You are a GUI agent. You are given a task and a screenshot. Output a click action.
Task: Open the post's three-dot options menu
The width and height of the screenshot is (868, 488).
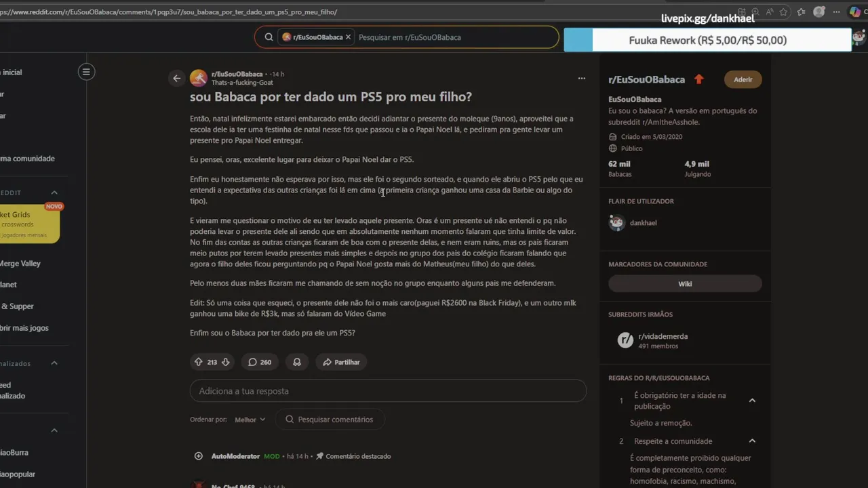581,79
